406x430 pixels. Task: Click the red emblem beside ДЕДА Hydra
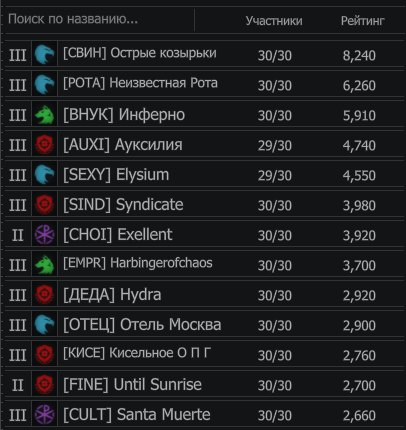point(45,294)
